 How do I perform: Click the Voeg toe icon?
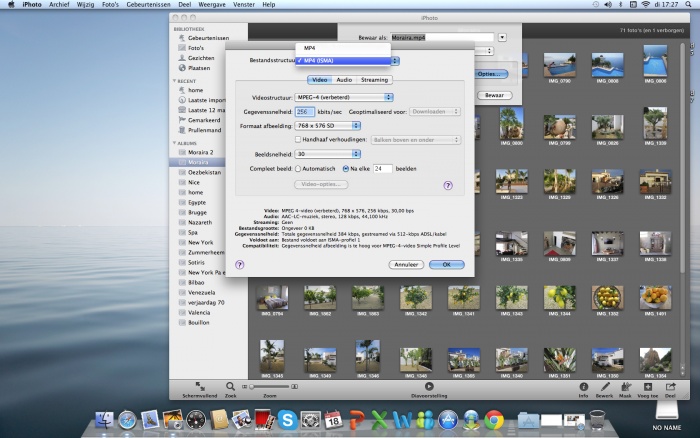pyautogui.click(x=648, y=386)
